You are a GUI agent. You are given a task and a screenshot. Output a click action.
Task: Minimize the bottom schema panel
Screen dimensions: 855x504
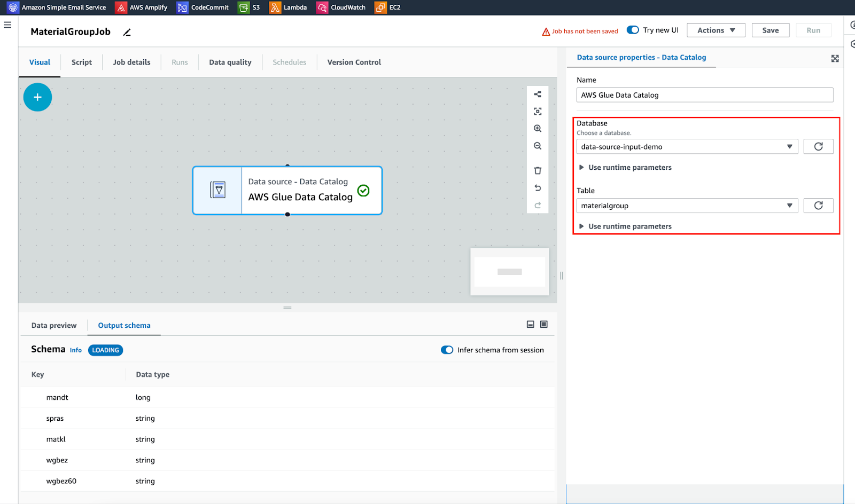(531, 325)
